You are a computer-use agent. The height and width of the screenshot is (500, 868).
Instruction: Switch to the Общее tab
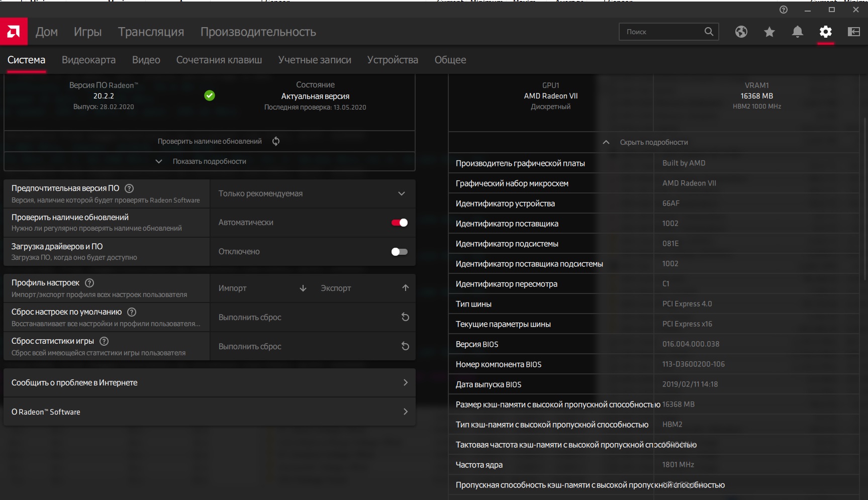click(450, 60)
